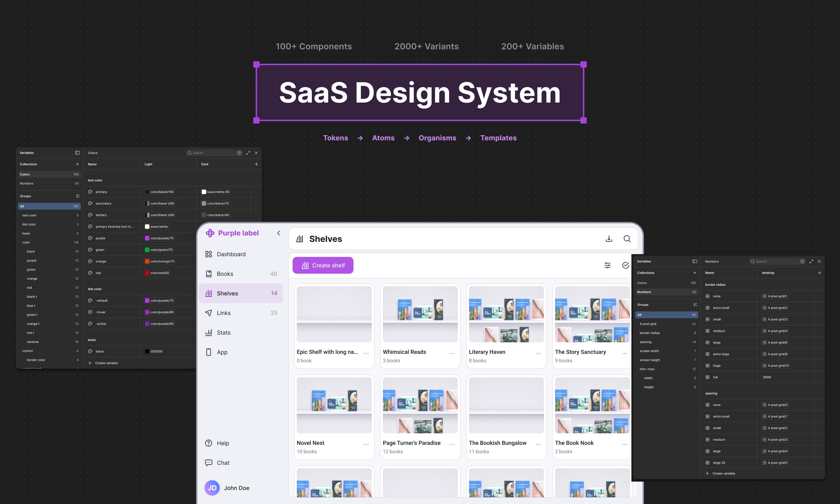Viewport: 840px width, 504px height.
Task: Click the color/green/70 swatch for green
Action: coord(147,250)
